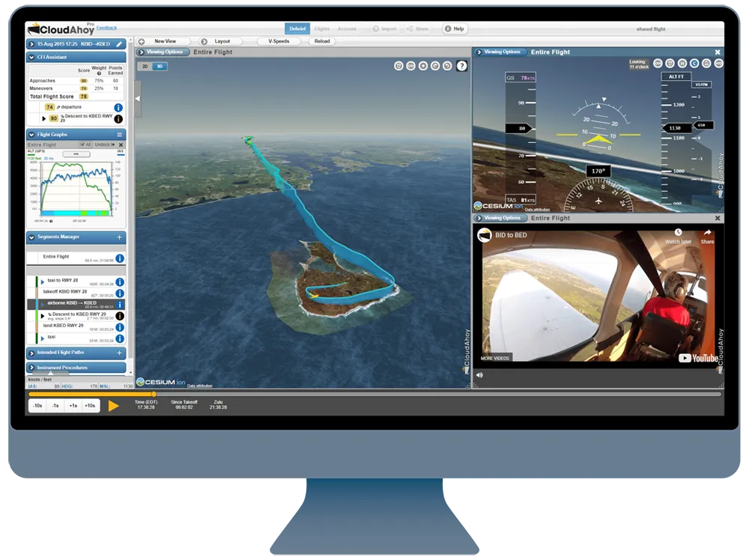This screenshot has height=560, width=749.
Task: Click the V-Speeds button
Action: 279,41
